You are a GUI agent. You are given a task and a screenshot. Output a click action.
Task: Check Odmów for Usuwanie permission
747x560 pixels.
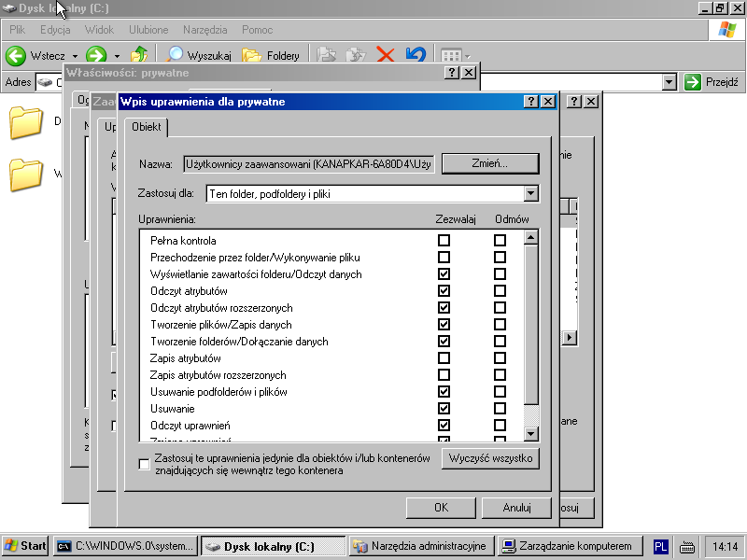point(500,409)
